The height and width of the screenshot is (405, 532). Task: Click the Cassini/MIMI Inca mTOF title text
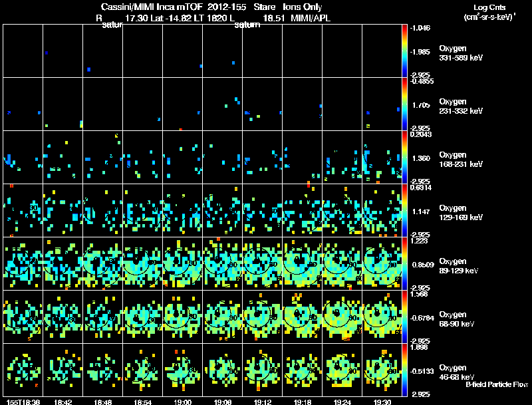click(152, 7)
